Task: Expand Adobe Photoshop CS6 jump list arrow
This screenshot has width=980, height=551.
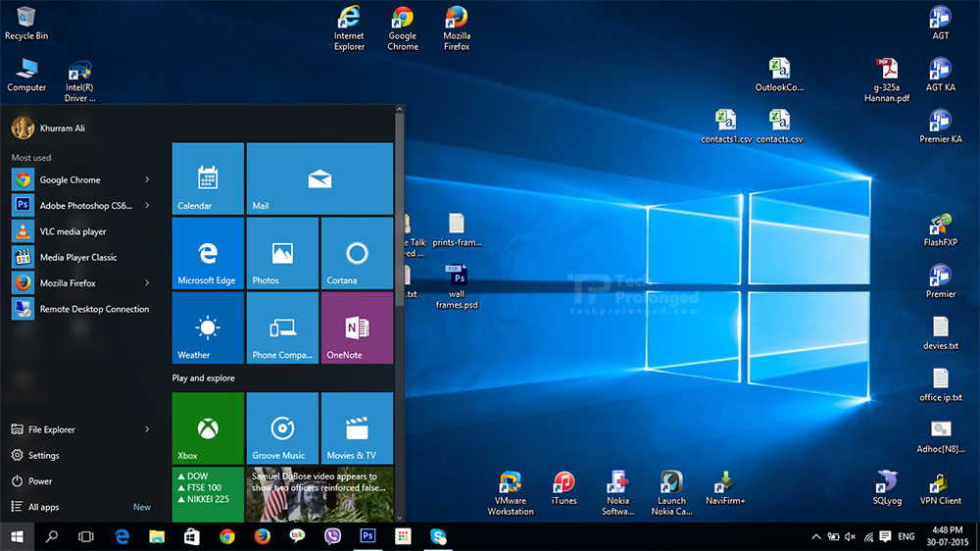Action: (147, 205)
